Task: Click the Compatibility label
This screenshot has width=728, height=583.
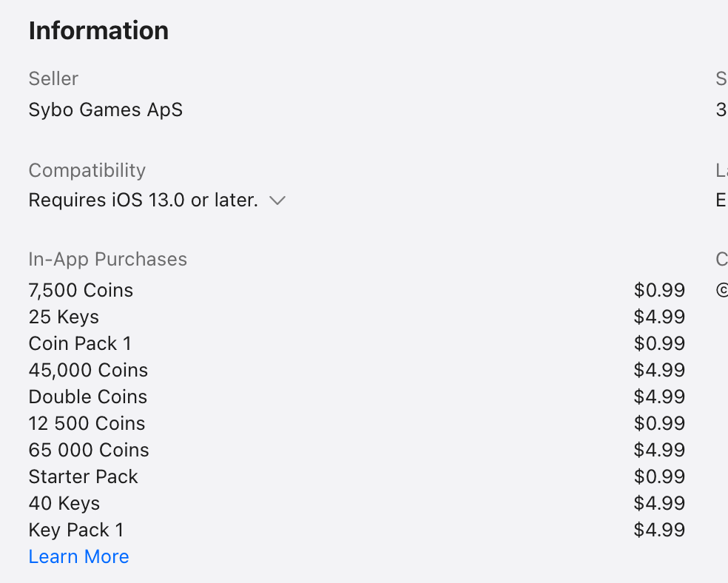Action: point(87,170)
